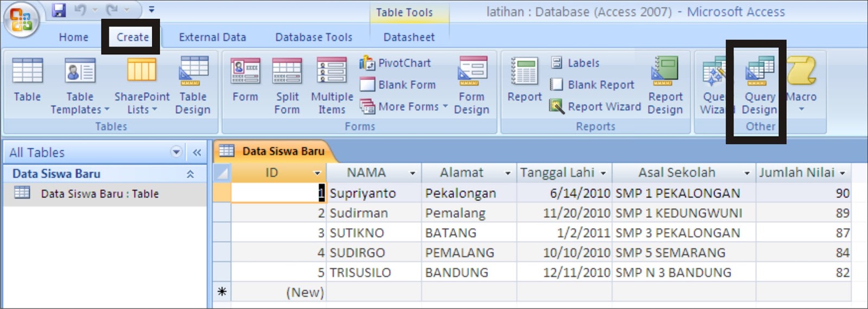
Task: Click the BANDUNG address cell
Action: [469, 272]
